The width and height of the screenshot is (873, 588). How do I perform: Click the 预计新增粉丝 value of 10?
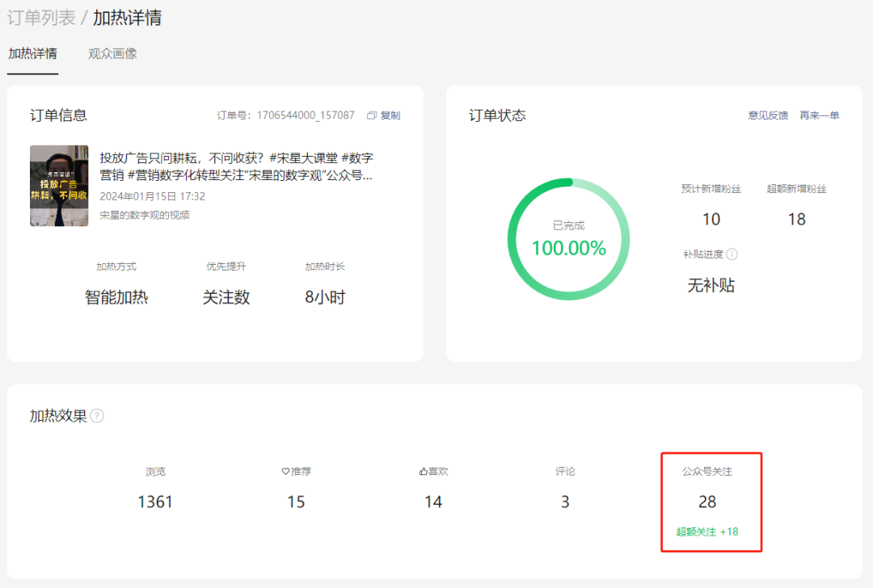click(x=711, y=219)
